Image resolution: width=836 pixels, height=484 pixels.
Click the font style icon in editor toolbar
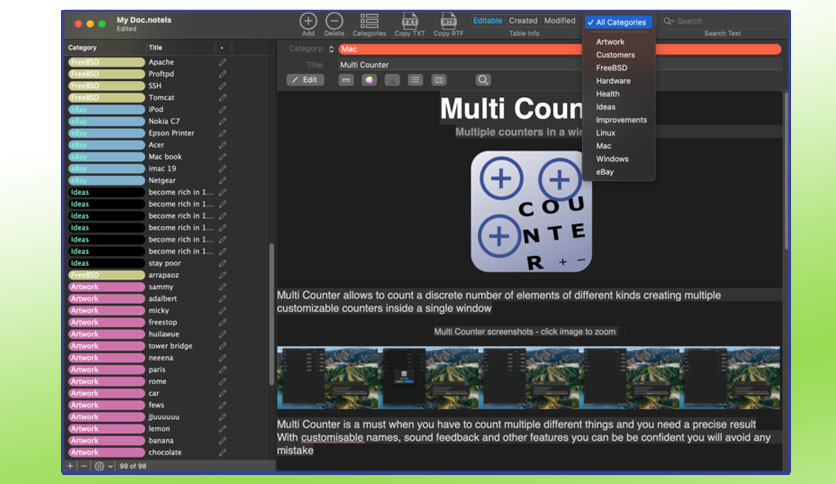(392, 80)
